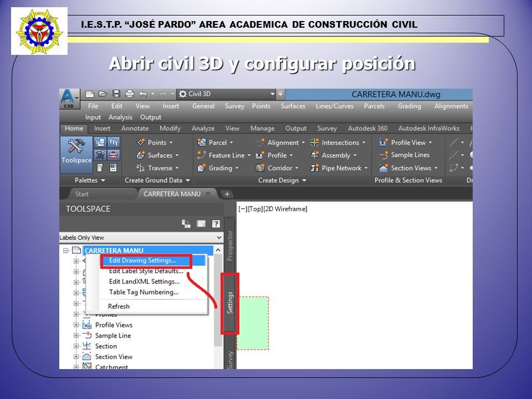This screenshot has height=399, width=532.
Task: Click the Alignment icon
Action: [260, 142]
